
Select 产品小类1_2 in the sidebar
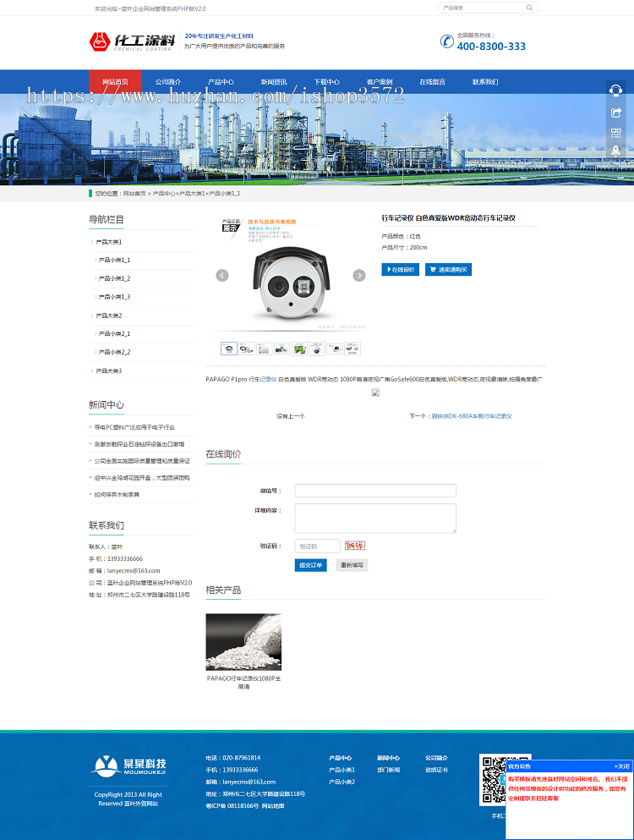[x=114, y=278]
